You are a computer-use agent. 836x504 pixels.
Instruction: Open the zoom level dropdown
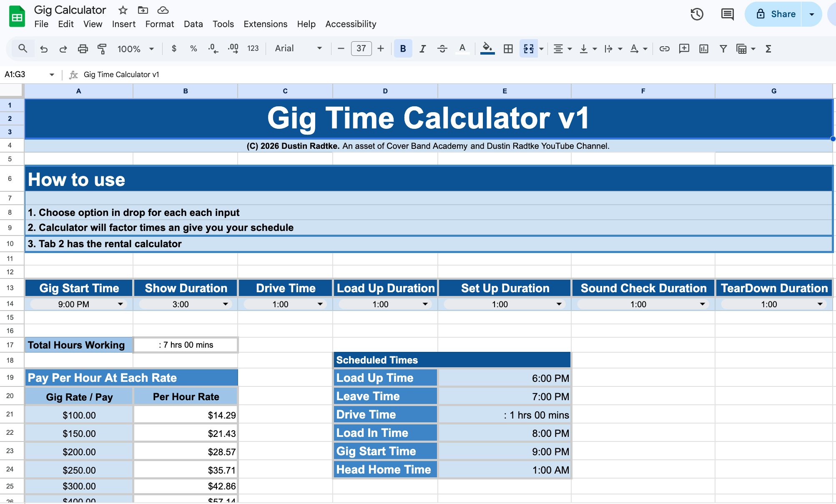136,49
